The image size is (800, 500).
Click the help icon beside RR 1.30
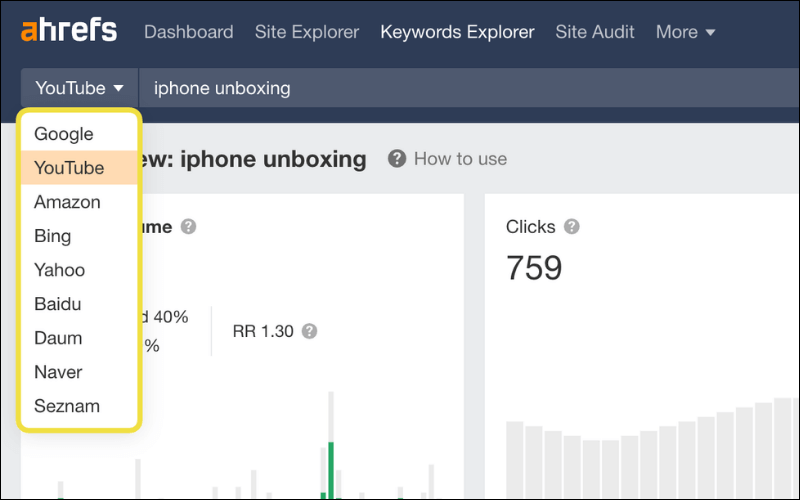[x=310, y=331]
